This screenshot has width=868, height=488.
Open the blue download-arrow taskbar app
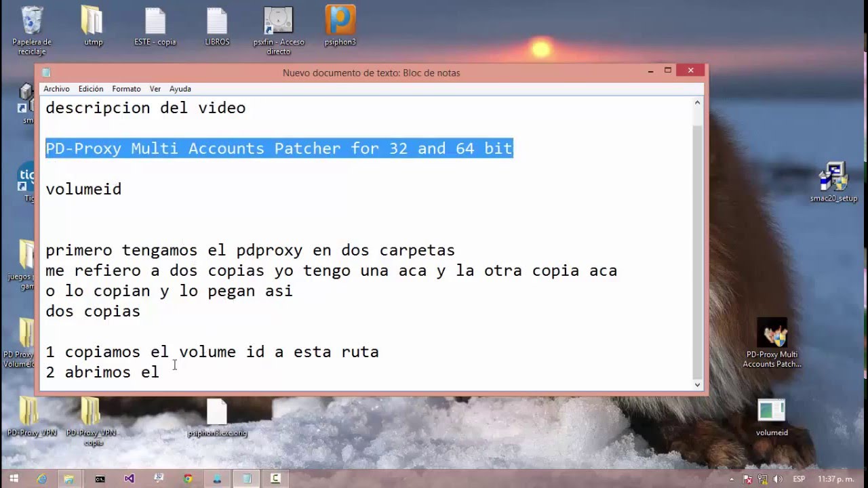tap(217, 479)
